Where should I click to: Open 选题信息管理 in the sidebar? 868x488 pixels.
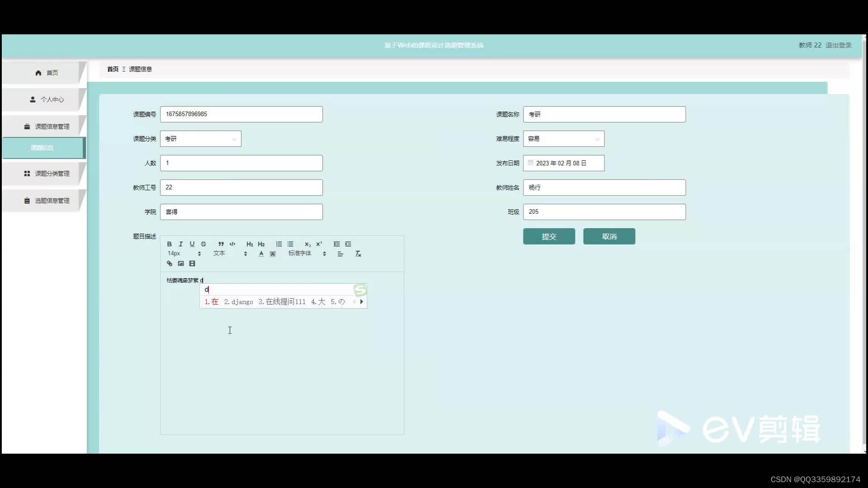pos(43,201)
